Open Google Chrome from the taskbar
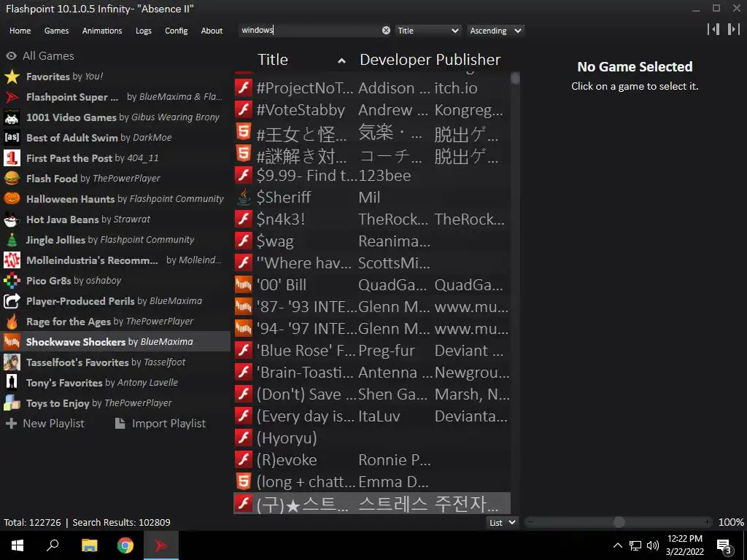747x560 pixels. 125,545
